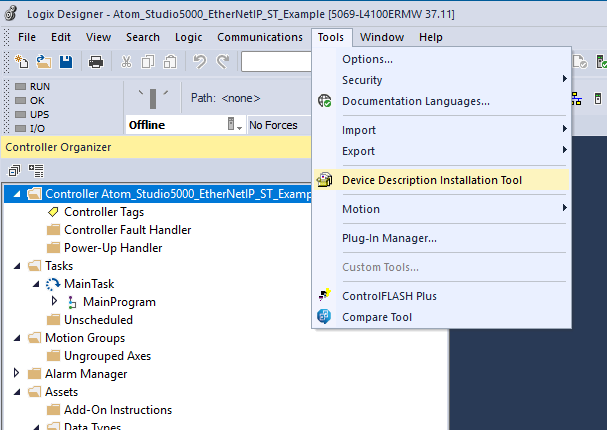Open ControlFLASH Plus from Tools menu
Image resolution: width=607 pixels, height=430 pixels.
(389, 296)
